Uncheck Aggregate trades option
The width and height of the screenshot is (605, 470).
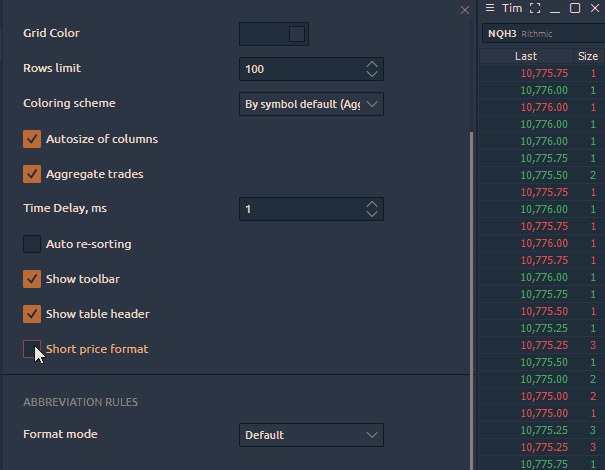(32, 174)
